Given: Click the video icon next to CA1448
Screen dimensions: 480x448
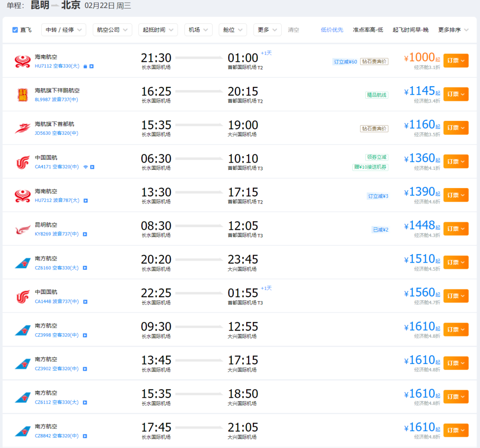Looking at the screenshot, I should [85, 302].
